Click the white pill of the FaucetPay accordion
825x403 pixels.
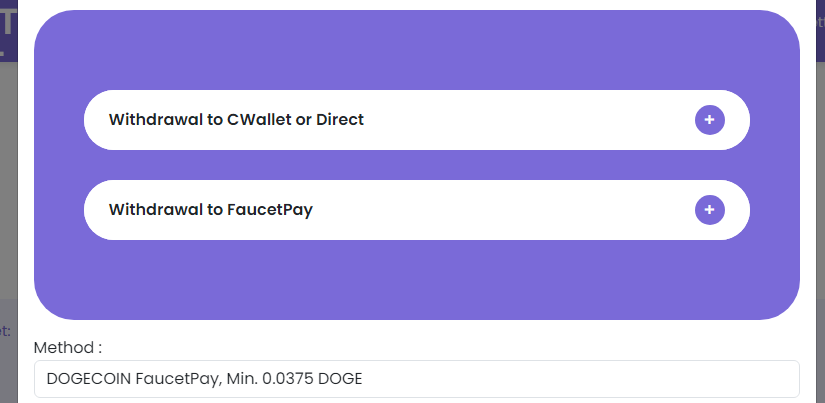[x=417, y=210]
